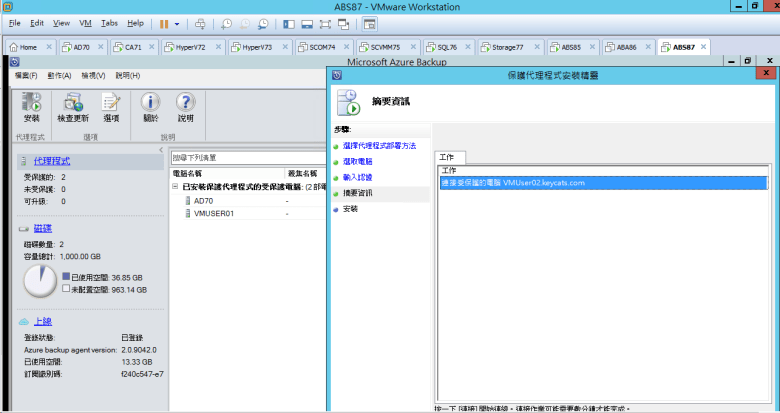The height and width of the screenshot is (413, 780).
Task: Click the VMware pause VM button
Action: click(x=164, y=22)
